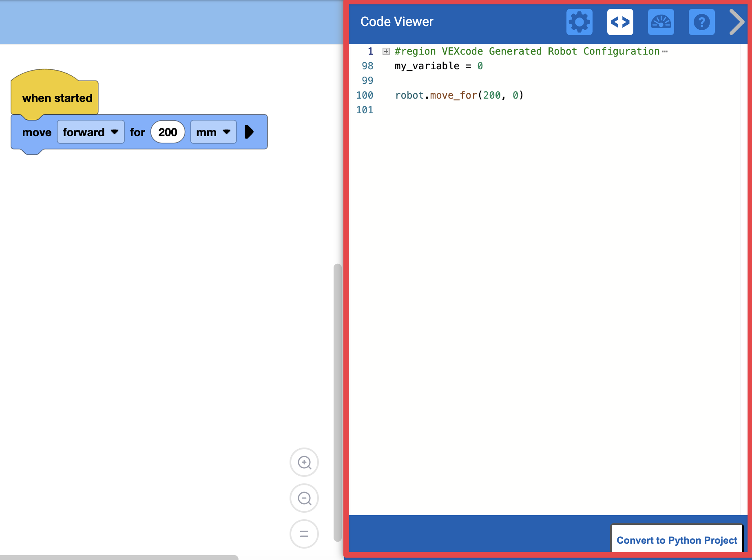Collapse the Code Viewer panel chevron

click(x=736, y=22)
